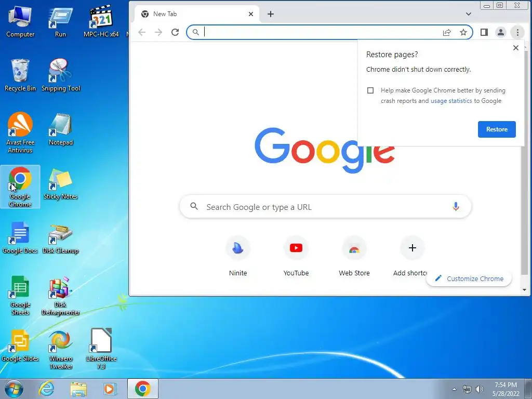Select the LibreOffice 7.3 desktop icon
The height and width of the screenshot is (399, 532).
[101, 349]
